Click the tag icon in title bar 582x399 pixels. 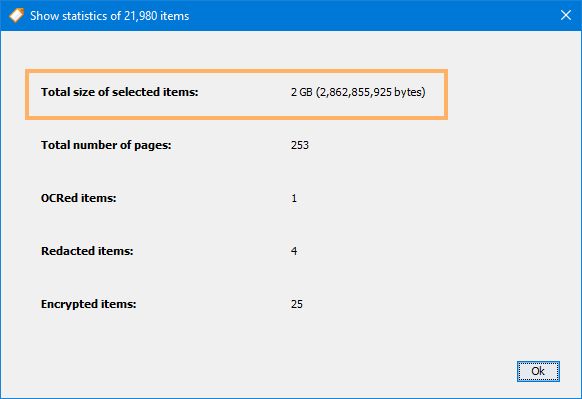click(16, 16)
